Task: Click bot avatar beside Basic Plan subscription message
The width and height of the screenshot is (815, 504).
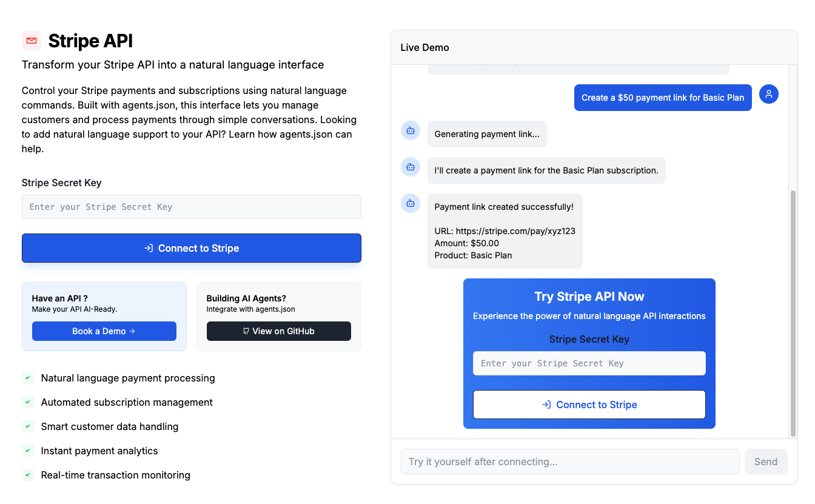Action: pos(411,167)
